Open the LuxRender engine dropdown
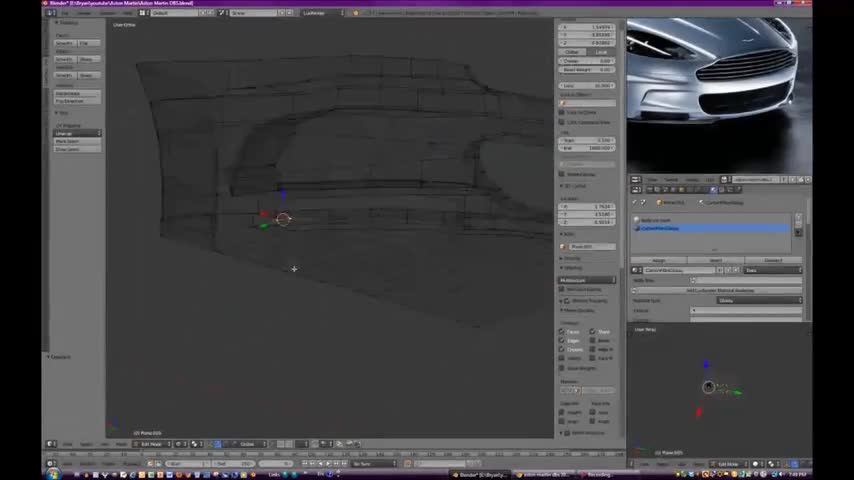The width and height of the screenshot is (854, 480). click(x=323, y=13)
